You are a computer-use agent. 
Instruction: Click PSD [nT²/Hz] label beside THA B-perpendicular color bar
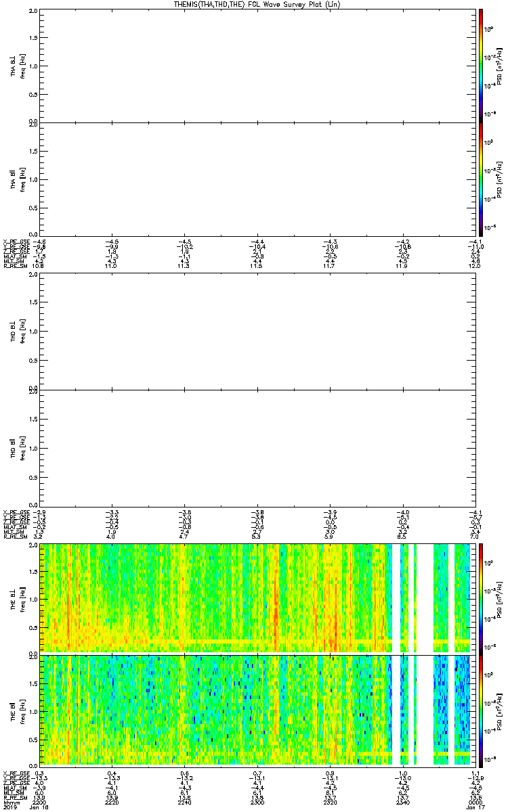coord(501,66)
